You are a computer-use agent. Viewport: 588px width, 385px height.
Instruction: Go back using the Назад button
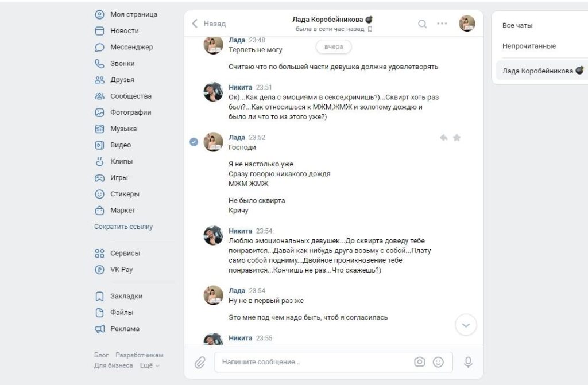[x=209, y=24]
